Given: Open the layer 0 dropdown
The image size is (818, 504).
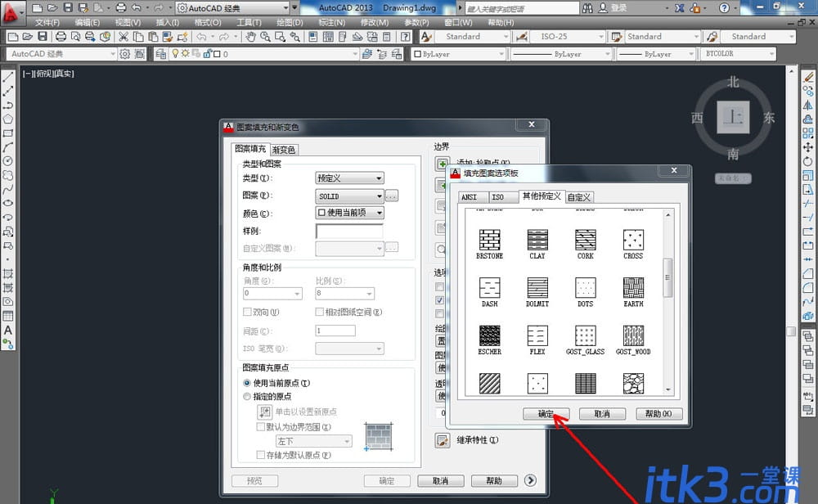Looking at the screenshot, I should click(264, 54).
